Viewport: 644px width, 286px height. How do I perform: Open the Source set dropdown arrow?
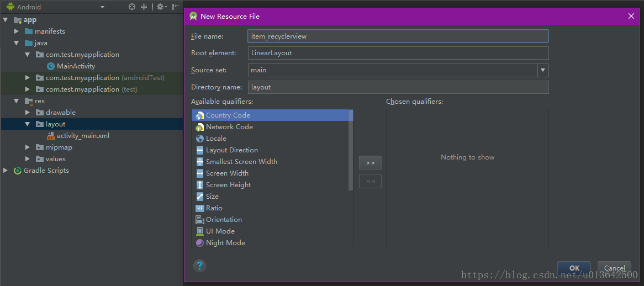[x=543, y=70]
